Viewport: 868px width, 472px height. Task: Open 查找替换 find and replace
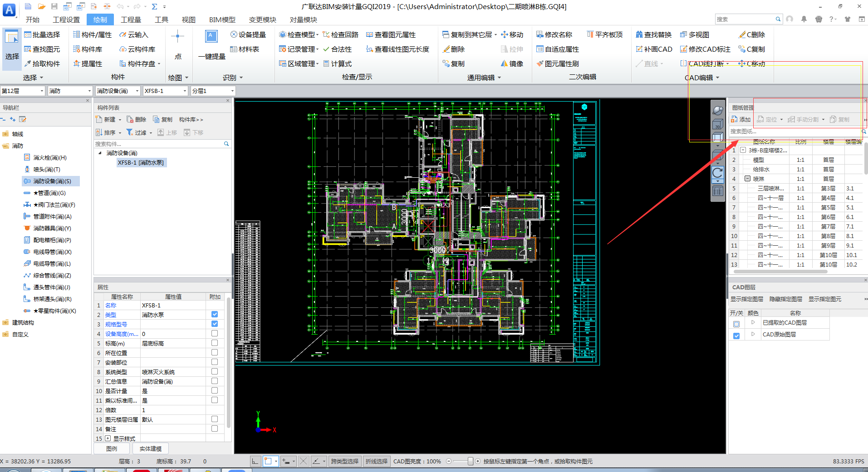[654, 35]
